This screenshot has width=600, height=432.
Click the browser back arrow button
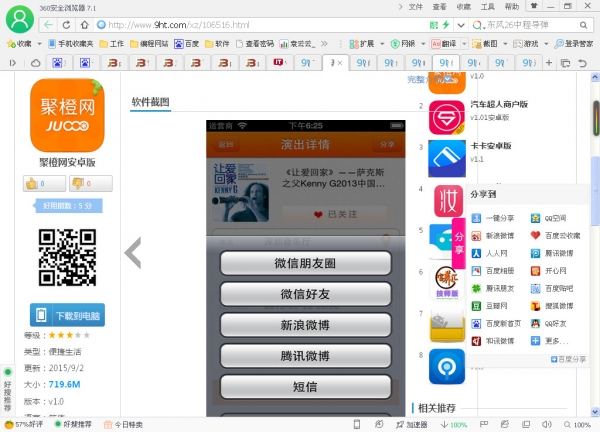tap(48, 25)
